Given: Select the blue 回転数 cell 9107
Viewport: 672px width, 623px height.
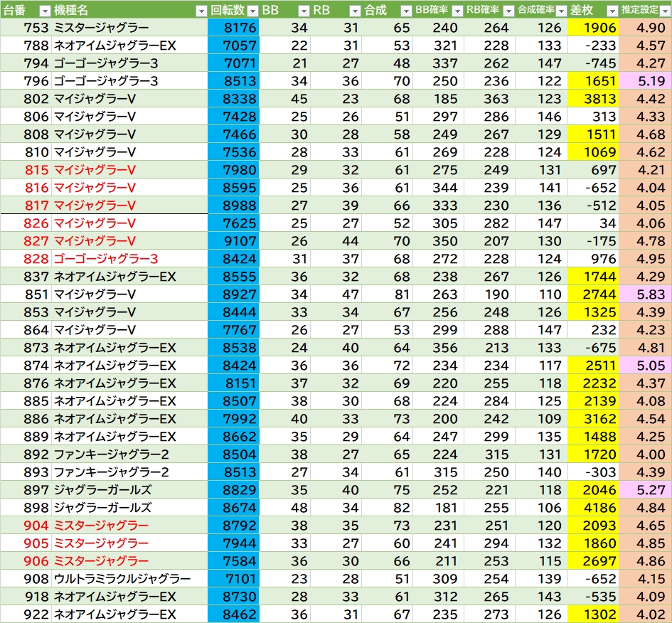Looking at the screenshot, I should pos(234,241).
